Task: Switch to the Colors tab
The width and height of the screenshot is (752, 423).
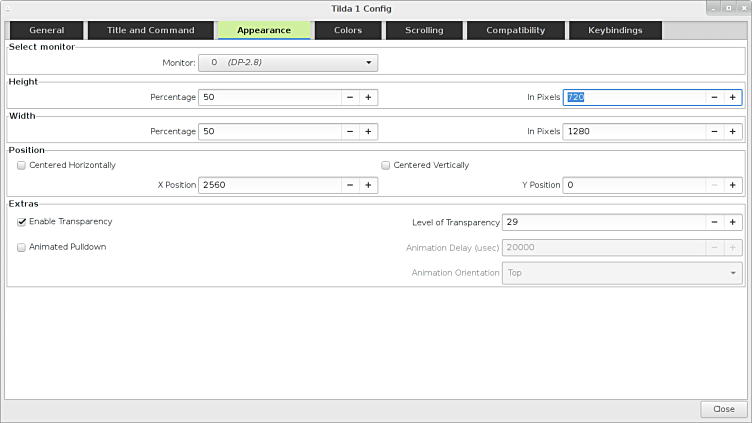Action: click(347, 30)
